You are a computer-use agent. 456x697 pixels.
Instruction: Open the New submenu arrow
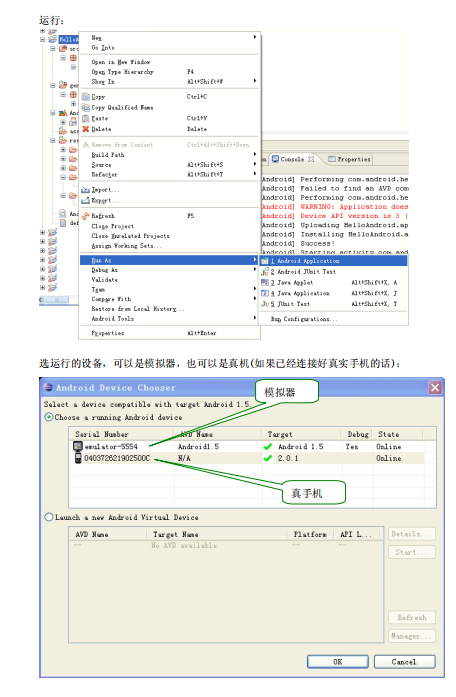coord(255,37)
